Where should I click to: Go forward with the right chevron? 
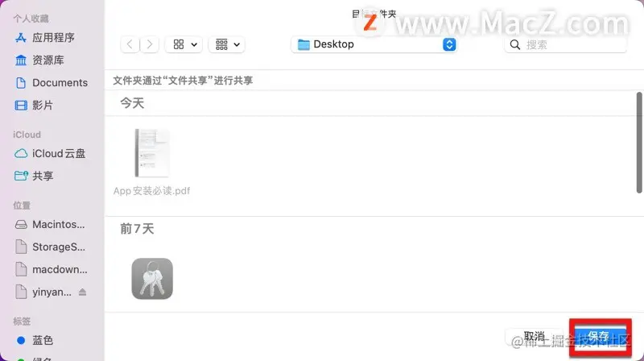tap(150, 44)
